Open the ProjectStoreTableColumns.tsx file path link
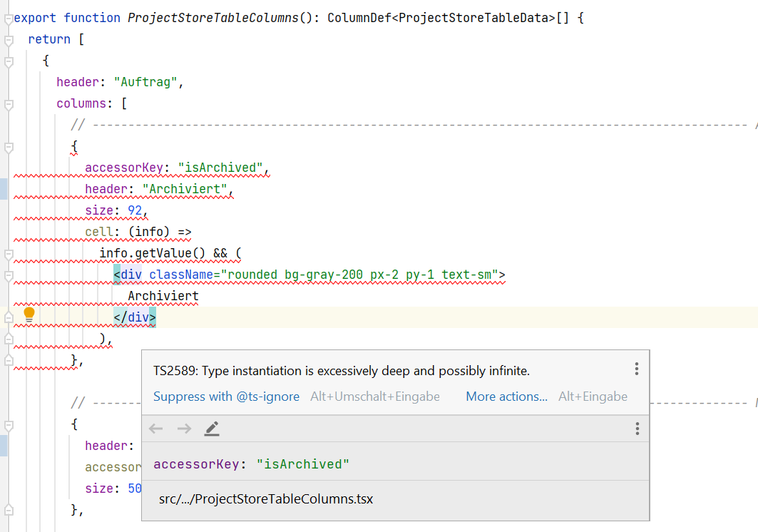Viewport: 758px width, 532px height. (265, 499)
